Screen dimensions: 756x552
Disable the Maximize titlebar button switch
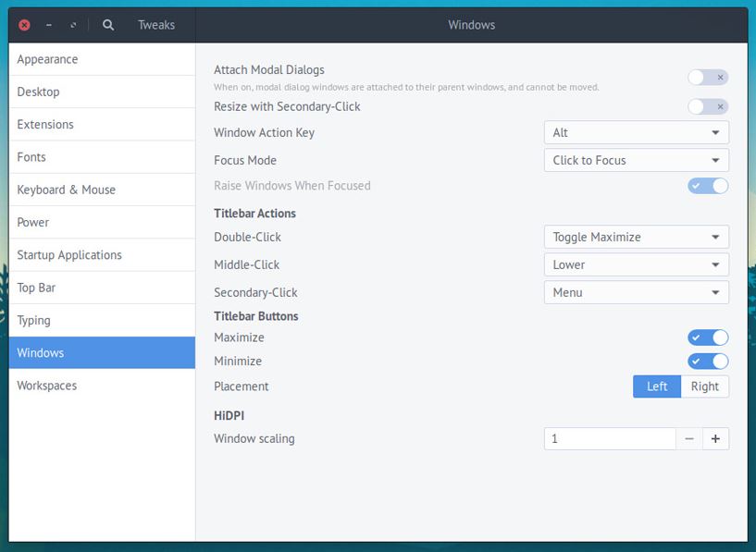click(x=708, y=337)
